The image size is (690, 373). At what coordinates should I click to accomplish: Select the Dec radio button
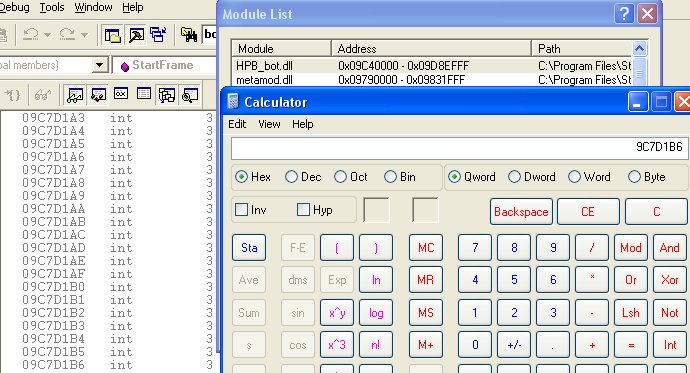(x=291, y=177)
